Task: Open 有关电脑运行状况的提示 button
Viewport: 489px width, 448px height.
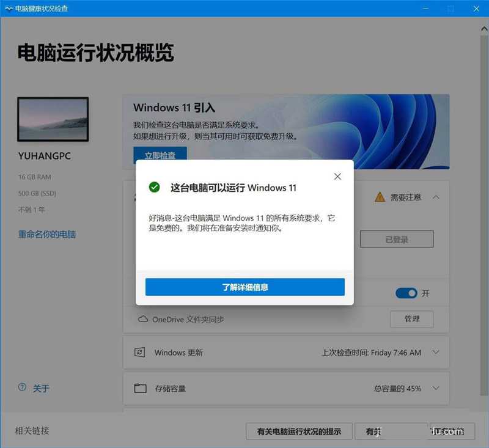Action: [299, 431]
